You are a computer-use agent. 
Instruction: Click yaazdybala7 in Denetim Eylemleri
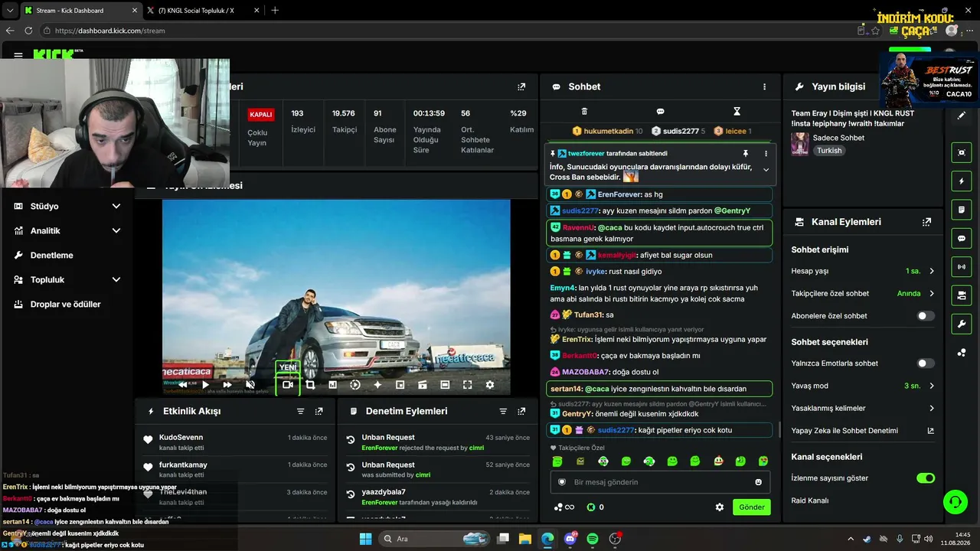pyautogui.click(x=384, y=492)
